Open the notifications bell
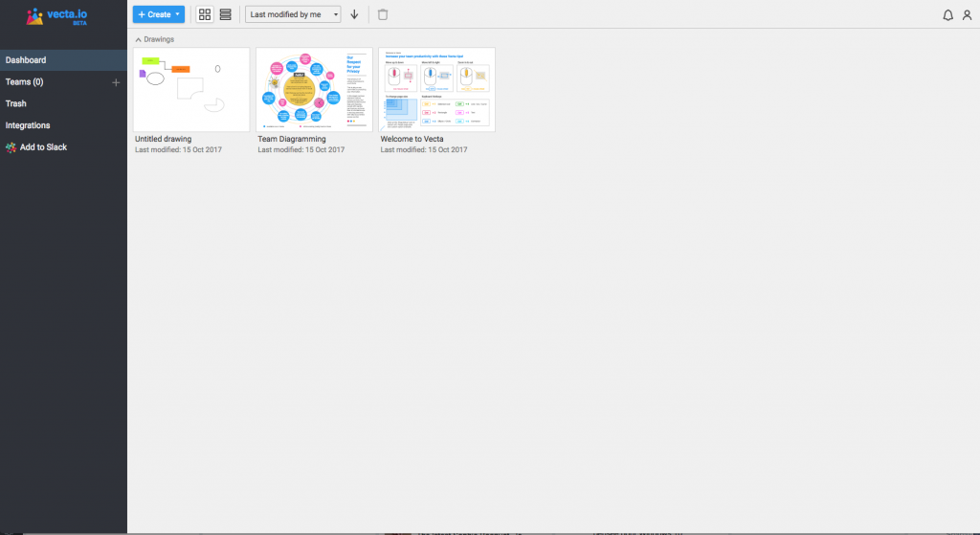The width and height of the screenshot is (980, 535). [947, 15]
